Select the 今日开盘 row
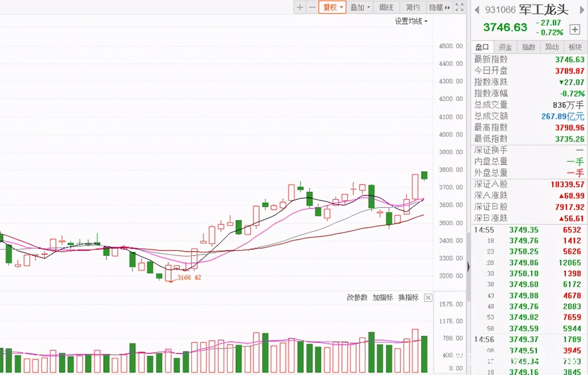588x375 pixels. click(x=529, y=71)
